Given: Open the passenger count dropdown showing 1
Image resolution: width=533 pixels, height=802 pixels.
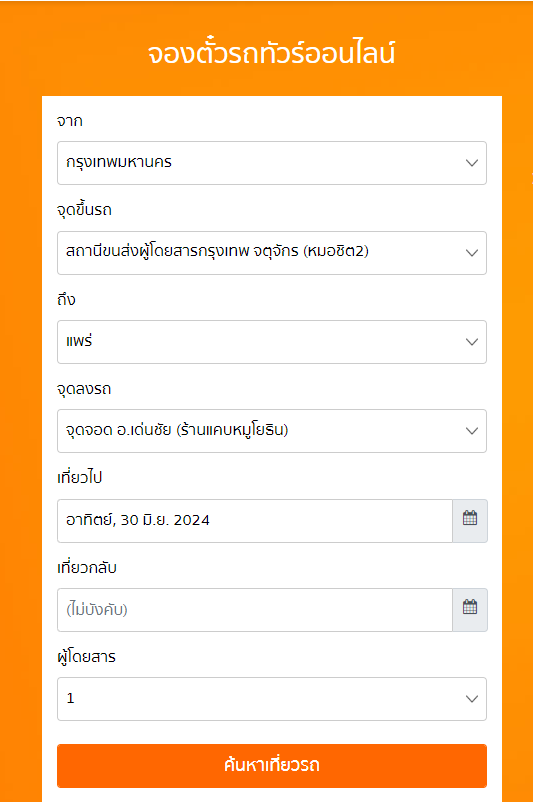Looking at the screenshot, I should pyautogui.click(x=272, y=699).
